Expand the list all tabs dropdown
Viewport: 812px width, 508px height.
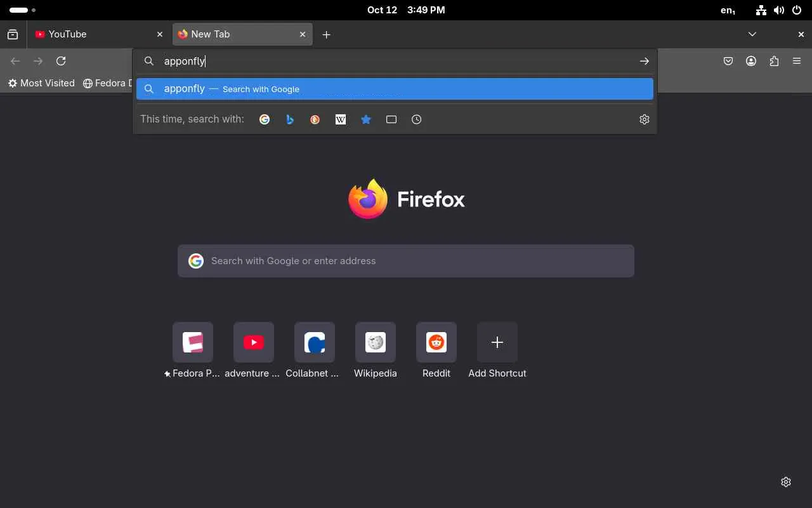click(752, 34)
